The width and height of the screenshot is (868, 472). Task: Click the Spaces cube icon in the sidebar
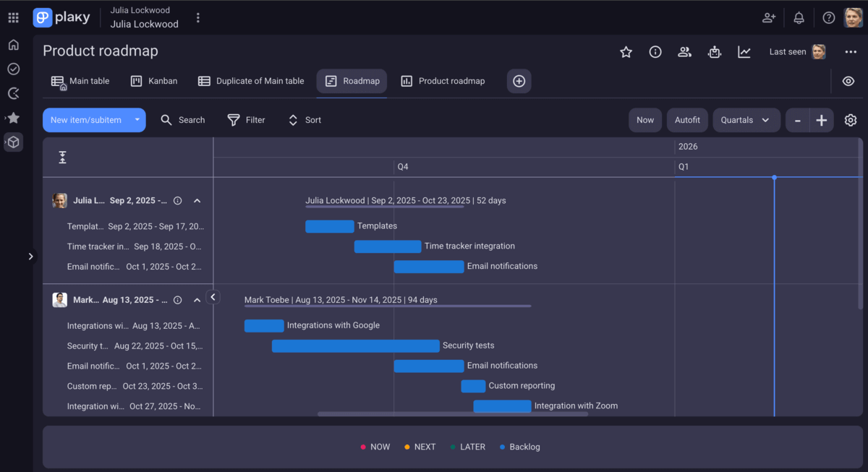pos(13,142)
